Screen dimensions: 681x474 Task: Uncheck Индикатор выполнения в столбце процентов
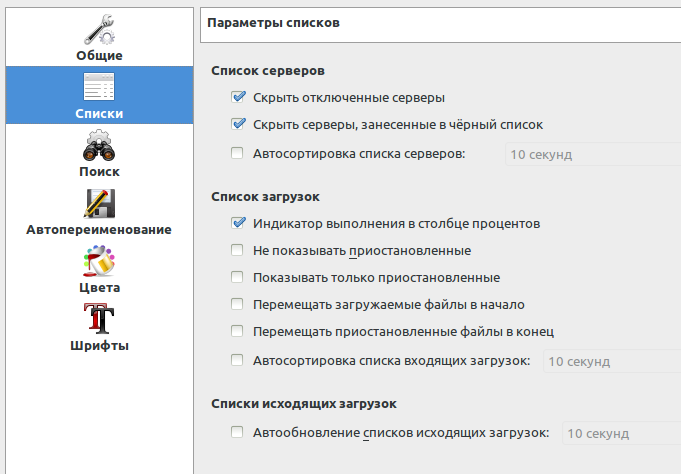click(238, 223)
